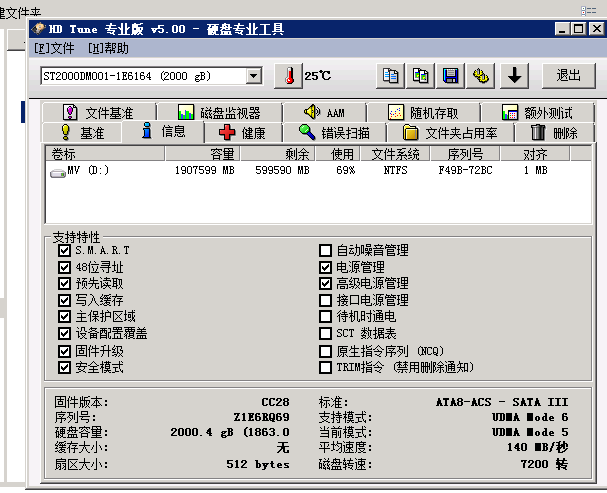Click the 512 bytes sector size value
This screenshot has width=607, height=493.
pyautogui.click(x=258, y=464)
